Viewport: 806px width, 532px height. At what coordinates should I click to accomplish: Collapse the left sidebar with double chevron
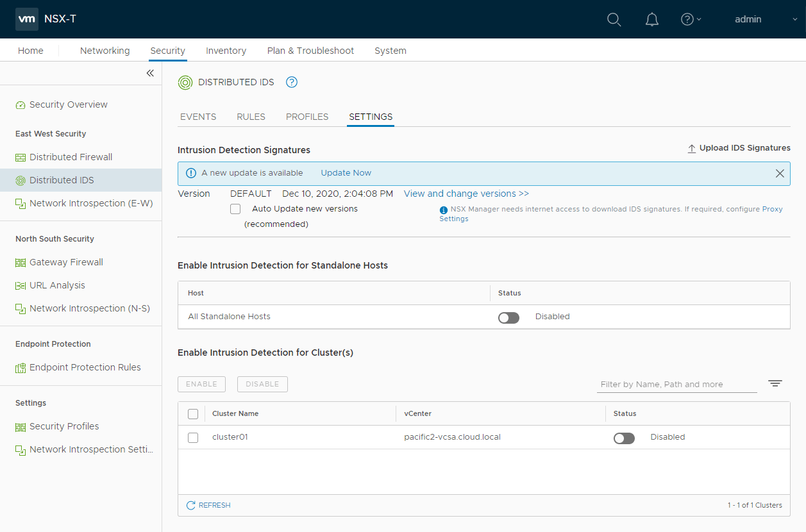(150, 73)
